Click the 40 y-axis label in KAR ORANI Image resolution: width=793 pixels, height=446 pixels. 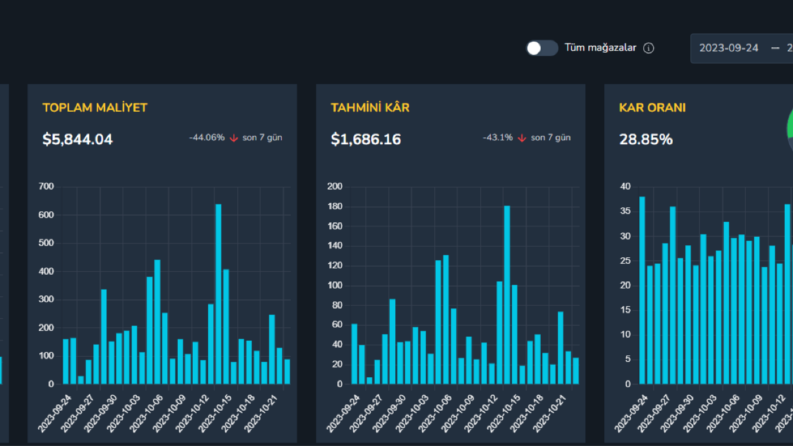626,187
